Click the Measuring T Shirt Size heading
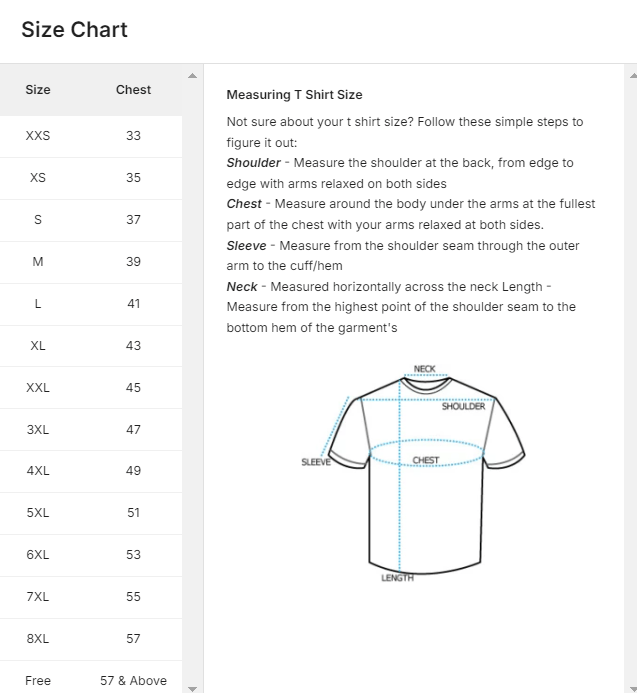The height and width of the screenshot is (693, 637). (x=294, y=95)
